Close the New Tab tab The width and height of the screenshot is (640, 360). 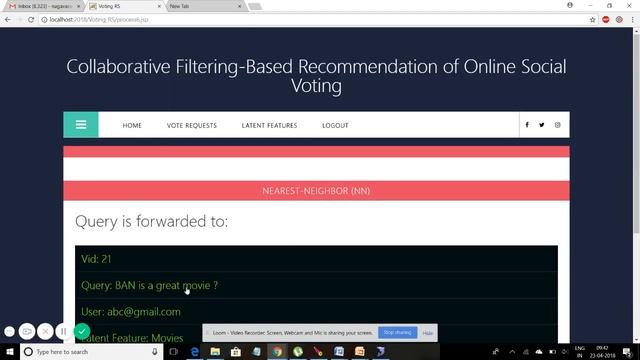[240, 6]
